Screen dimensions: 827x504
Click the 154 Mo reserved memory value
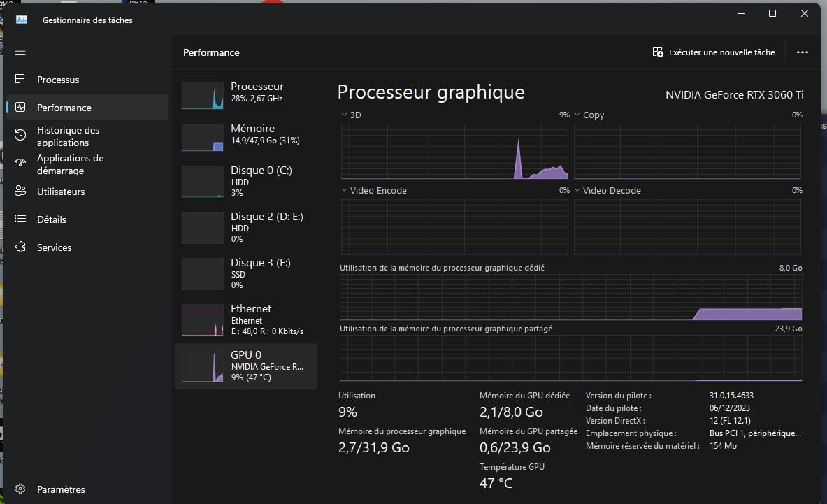[723, 446]
